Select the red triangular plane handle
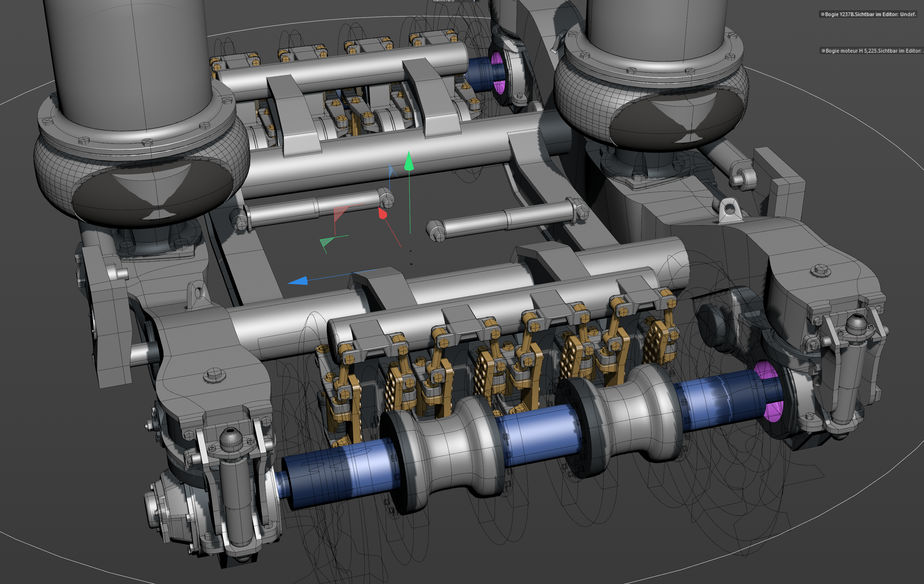The width and height of the screenshot is (924, 584). tap(340, 213)
